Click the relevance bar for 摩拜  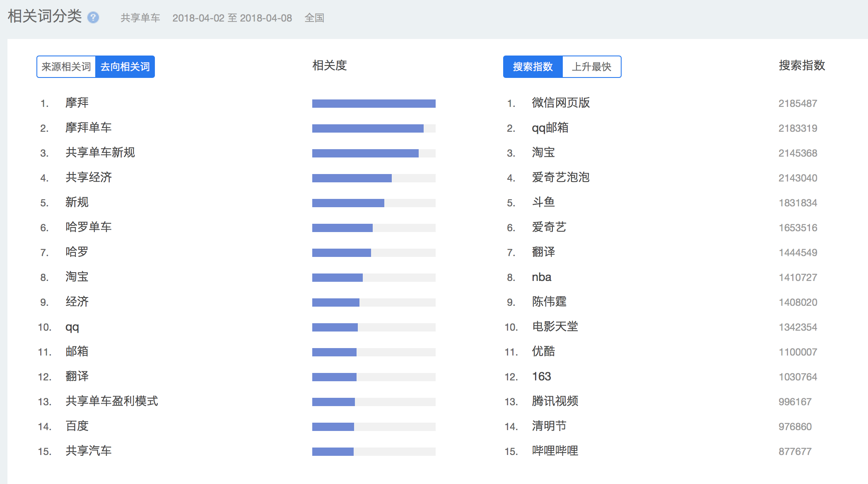[374, 104]
